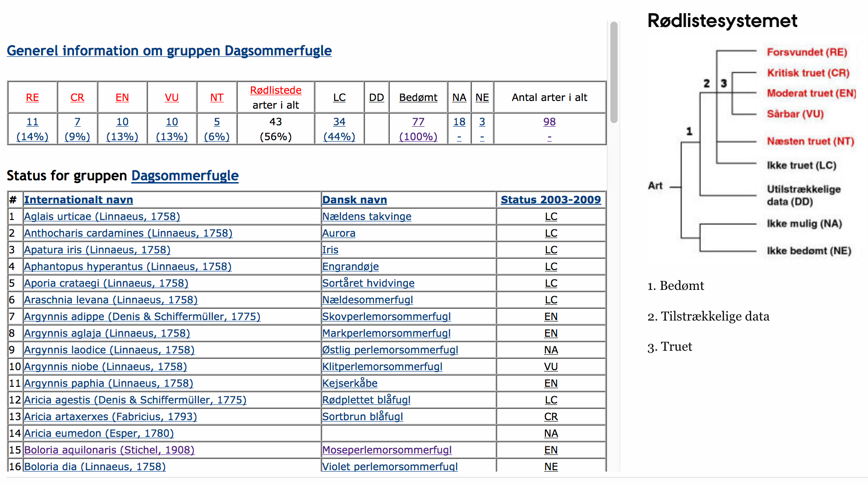Click VU status for Argynnis niobe
This screenshot has width=868, height=486.
[551, 367]
